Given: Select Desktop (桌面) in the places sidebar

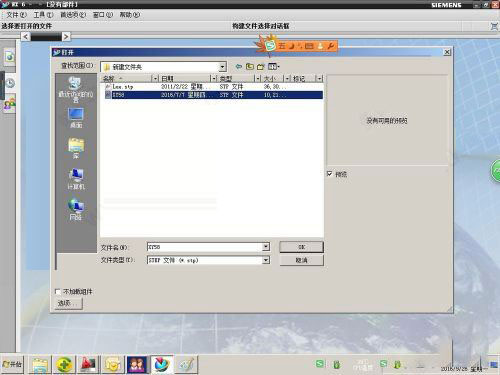Looking at the screenshot, I should point(76,118).
